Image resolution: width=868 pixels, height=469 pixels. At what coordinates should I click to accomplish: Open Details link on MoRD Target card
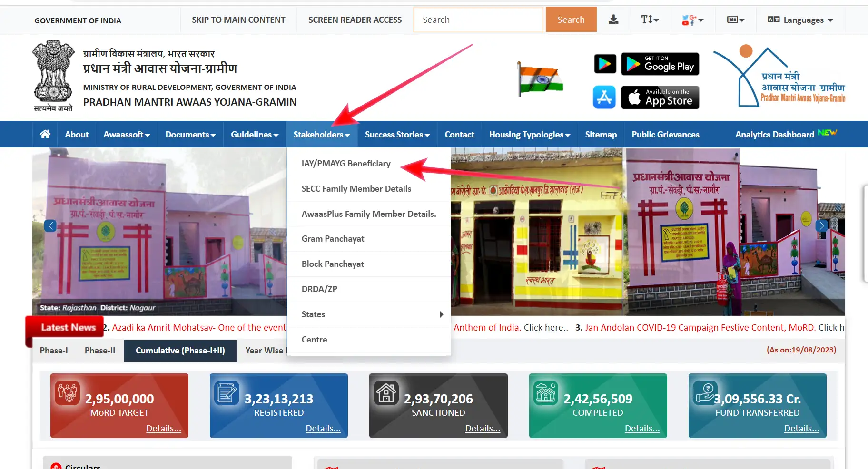click(164, 429)
